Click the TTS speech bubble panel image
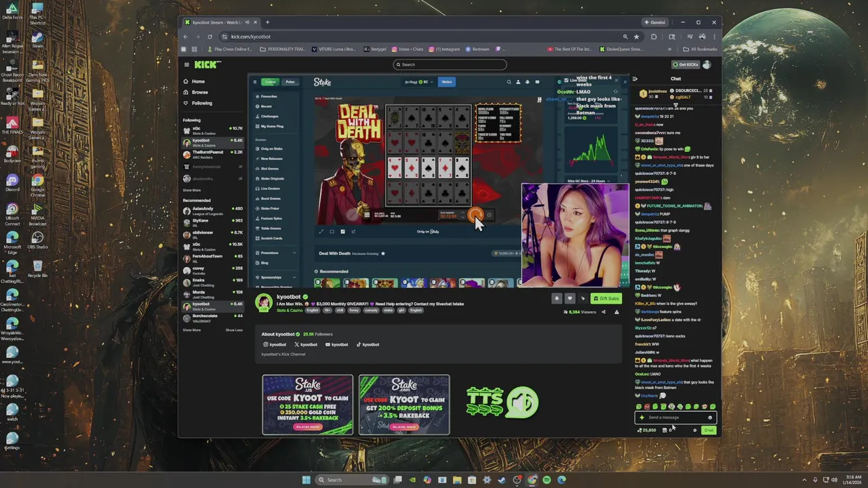The height and width of the screenshot is (488, 868). click(x=502, y=402)
